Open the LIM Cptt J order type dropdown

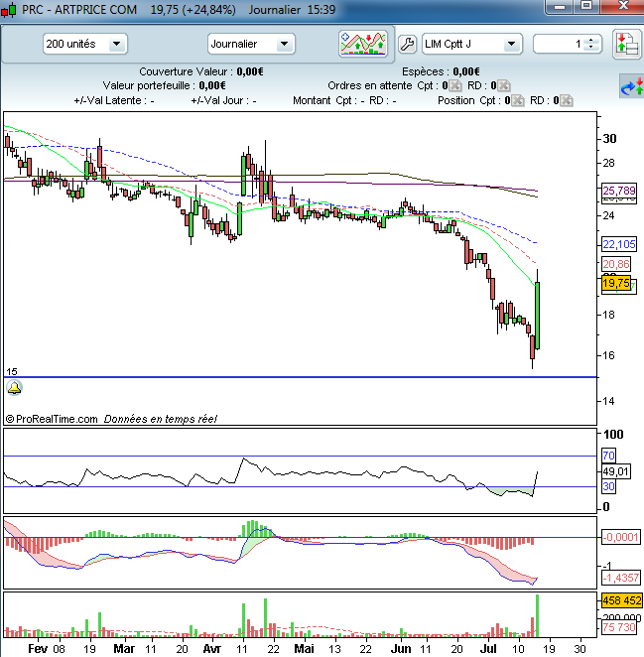click(x=471, y=44)
